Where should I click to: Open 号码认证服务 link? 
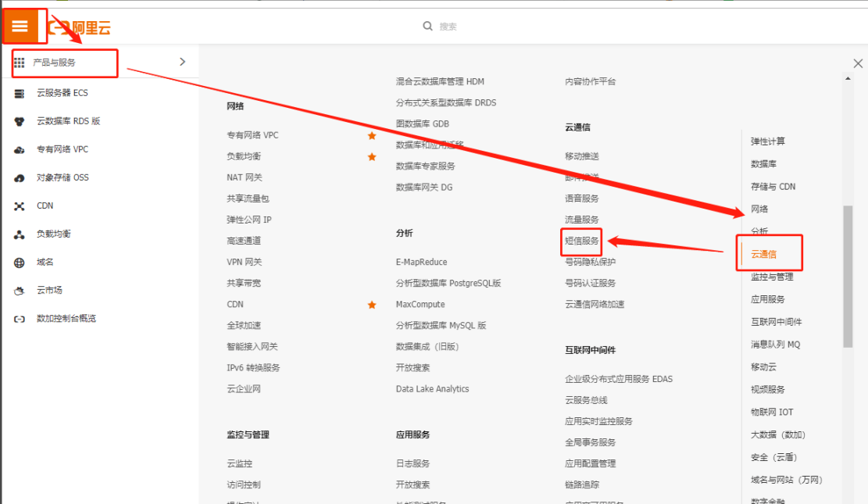[590, 283]
